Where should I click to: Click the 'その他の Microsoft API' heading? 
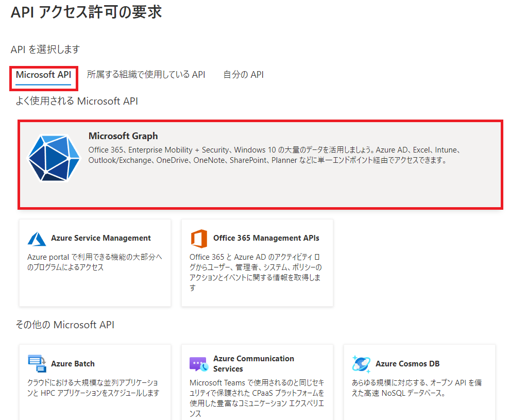point(65,325)
